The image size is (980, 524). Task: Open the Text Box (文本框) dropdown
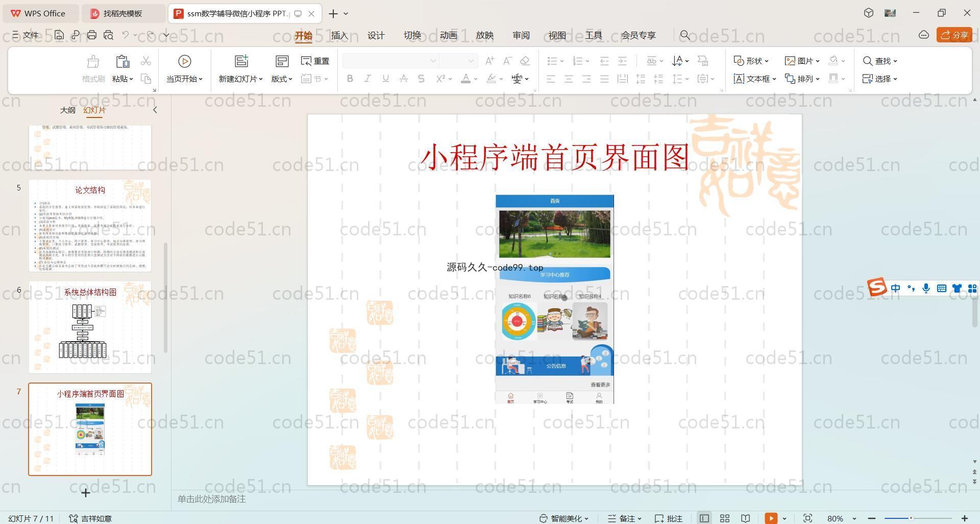(x=755, y=79)
